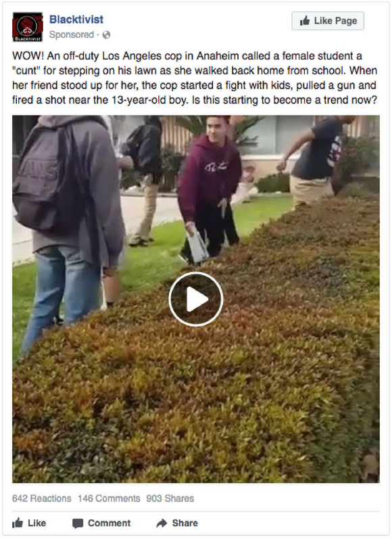Click the hedge area at video bottom
Image resolution: width=392 pixels, height=541 pixels.
(207, 397)
